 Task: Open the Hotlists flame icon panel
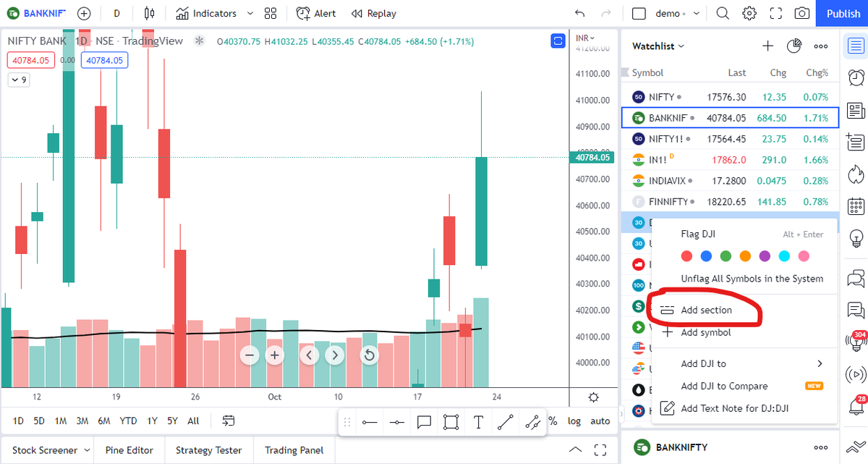[855, 174]
